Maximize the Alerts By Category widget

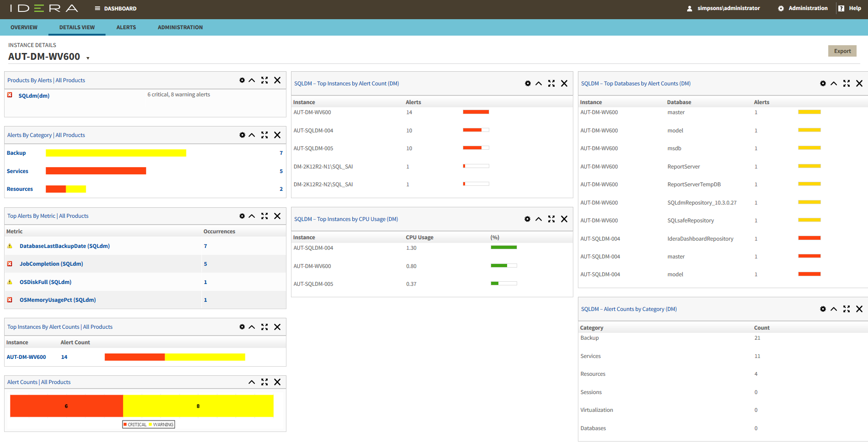pyautogui.click(x=265, y=135)
